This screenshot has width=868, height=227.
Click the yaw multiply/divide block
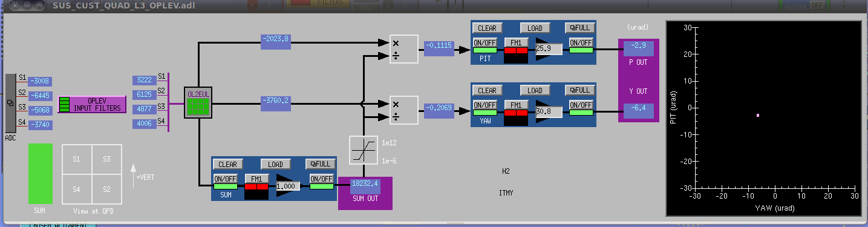[403, 110]
